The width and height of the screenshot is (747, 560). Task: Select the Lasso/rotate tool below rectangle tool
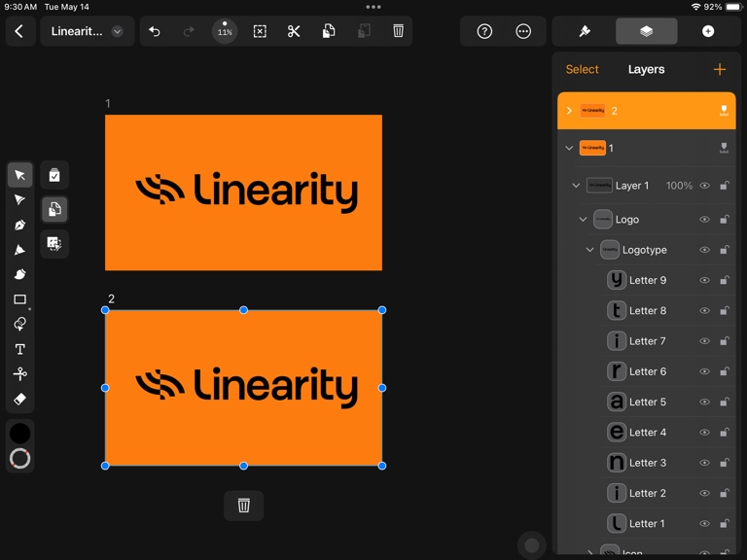(19, 324)
